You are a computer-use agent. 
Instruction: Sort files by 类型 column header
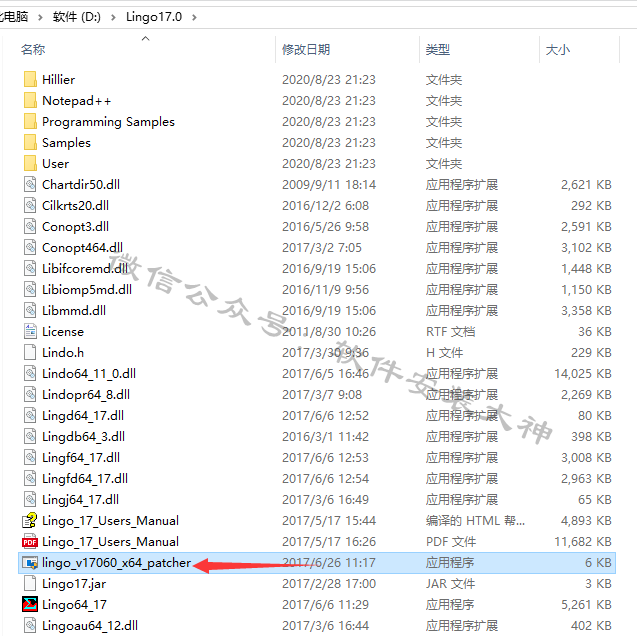click(x=438, y=50)
